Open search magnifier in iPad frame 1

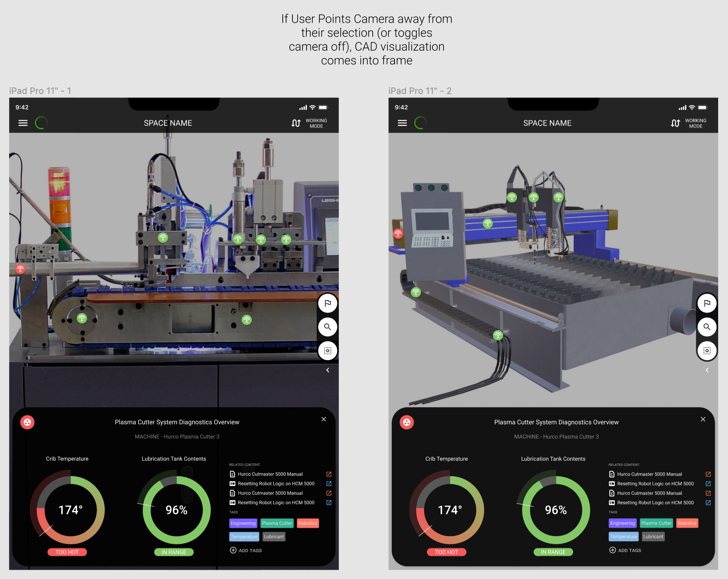[328, 327]
